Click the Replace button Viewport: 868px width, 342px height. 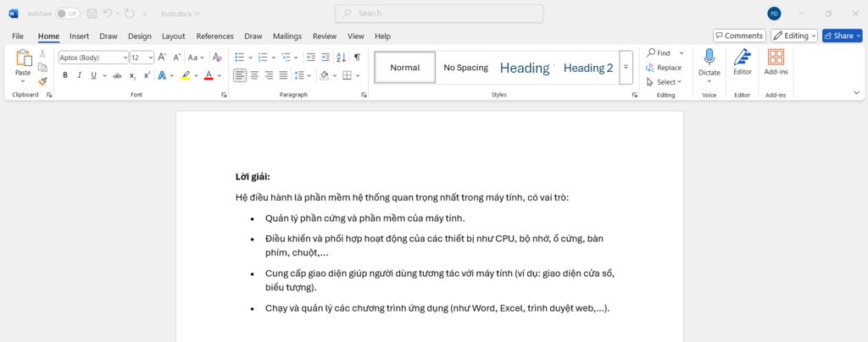[664, 68]
